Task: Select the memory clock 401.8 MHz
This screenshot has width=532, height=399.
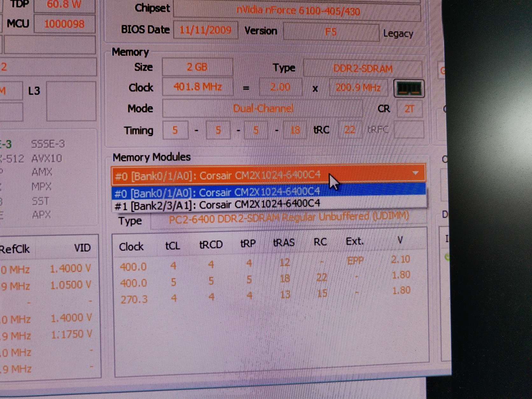Action: click(198, 87)
